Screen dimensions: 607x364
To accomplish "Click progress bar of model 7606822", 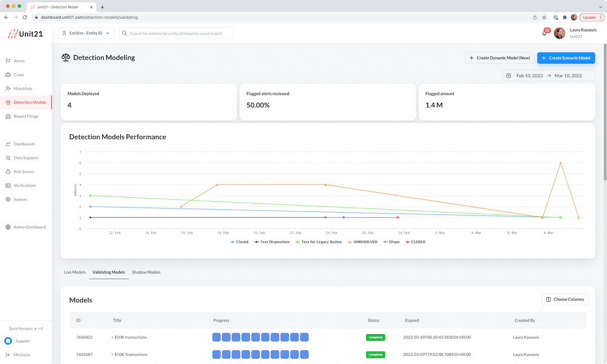I will 260,337.
